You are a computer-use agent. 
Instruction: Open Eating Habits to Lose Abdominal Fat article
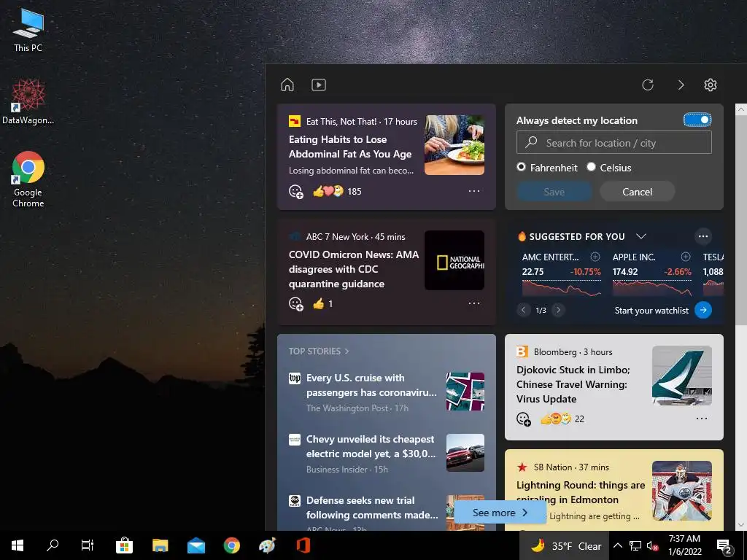(x=350, y=147)
